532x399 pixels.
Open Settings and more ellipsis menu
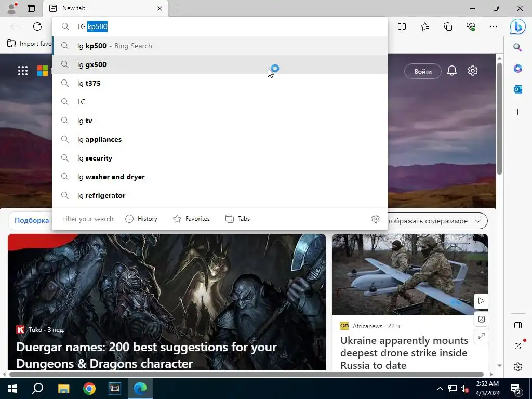(494, 26)
